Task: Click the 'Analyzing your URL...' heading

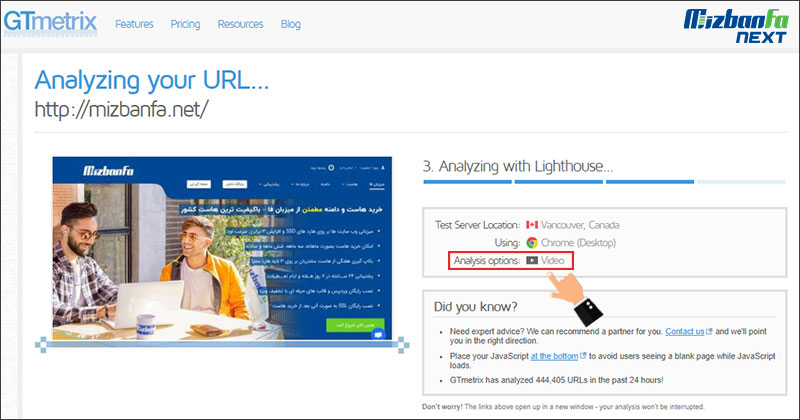Action: 152,80
